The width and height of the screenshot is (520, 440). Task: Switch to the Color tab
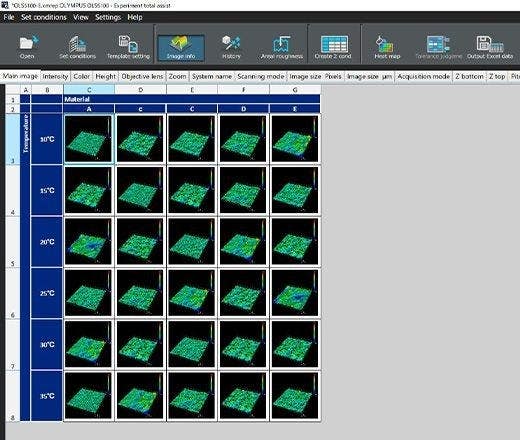82,76
